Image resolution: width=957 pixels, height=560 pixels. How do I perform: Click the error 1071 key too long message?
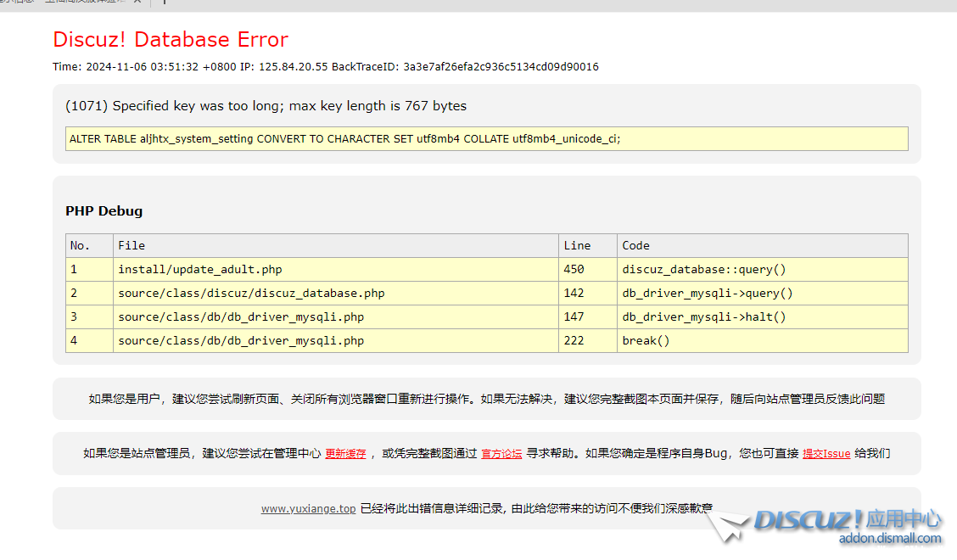point(266,106)
